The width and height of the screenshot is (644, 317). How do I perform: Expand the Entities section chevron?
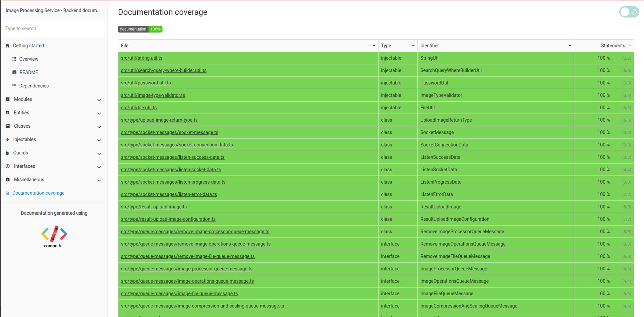pos(99,113)
